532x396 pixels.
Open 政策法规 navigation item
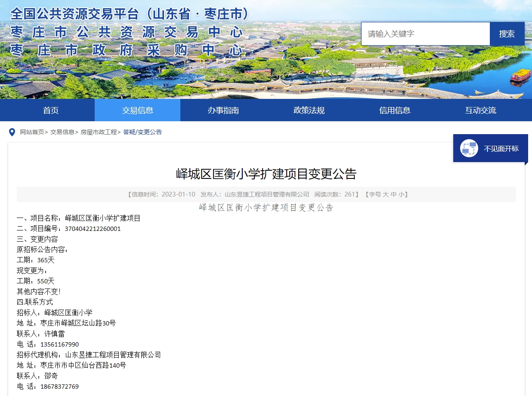pyautogui.click(x=309, y=110)
